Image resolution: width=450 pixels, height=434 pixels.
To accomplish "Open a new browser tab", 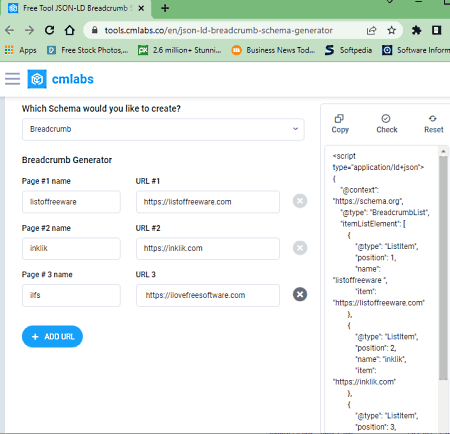I will 165,8.
